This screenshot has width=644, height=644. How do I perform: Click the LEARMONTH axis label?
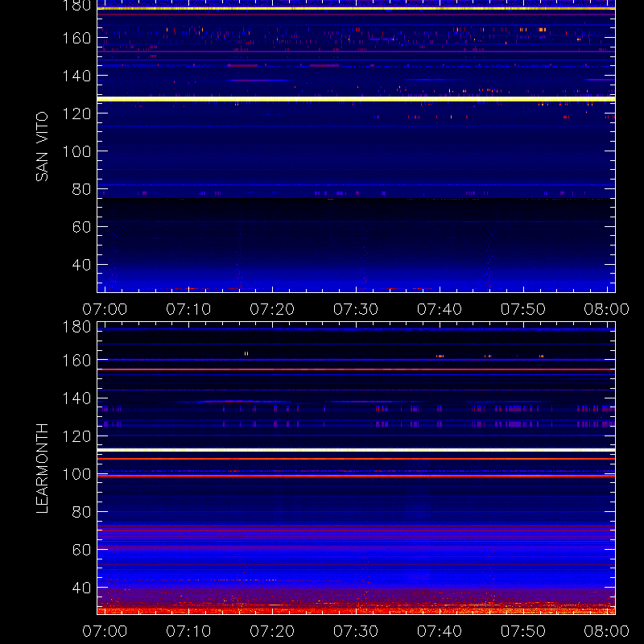click(42, 469)
